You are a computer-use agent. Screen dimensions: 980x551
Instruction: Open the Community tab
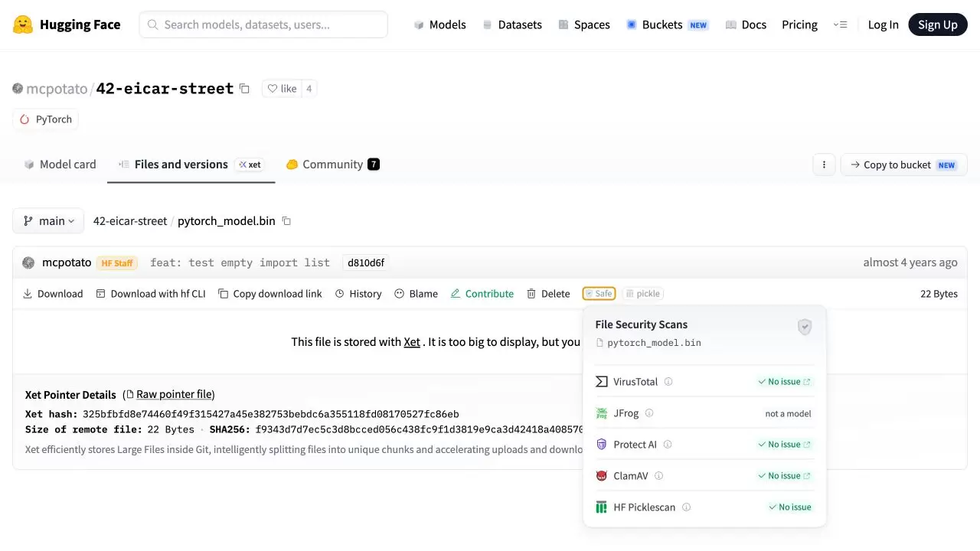pyautogui.click(x=333, y=165)
